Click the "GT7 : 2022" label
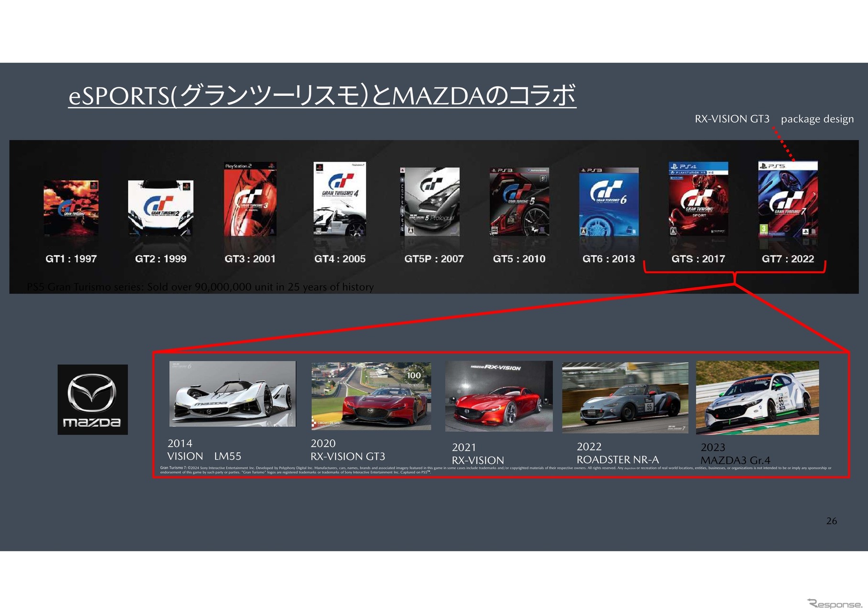The image size is (868, 614). click(x=788, y=259)
